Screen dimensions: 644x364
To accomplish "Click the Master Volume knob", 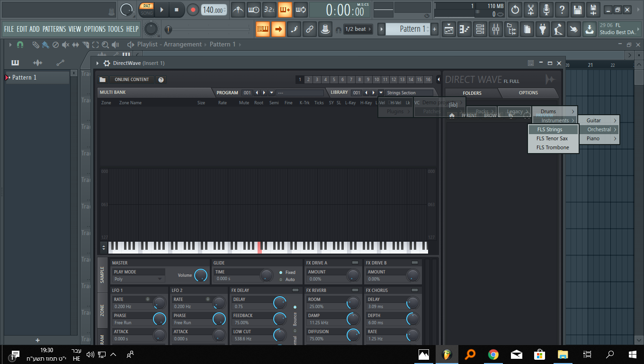I will (x=201, y=275).
